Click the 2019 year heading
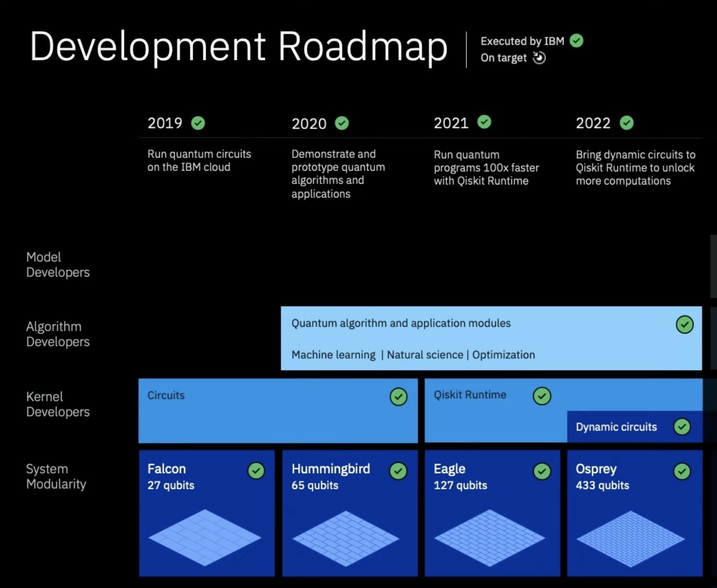Screen dimensions: 717x588 click(x=165, y=123)
